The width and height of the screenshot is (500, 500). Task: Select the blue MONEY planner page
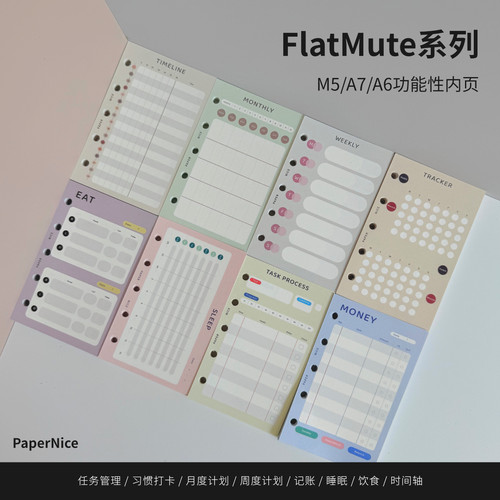352,378
